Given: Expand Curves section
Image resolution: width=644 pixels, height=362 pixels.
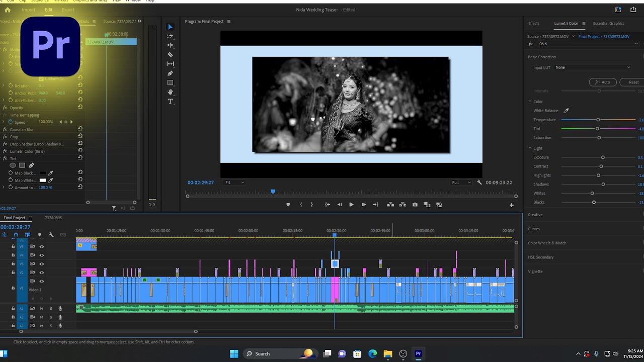Looking at the screenshot, I should pyautogui.click(x=534, y=229).
